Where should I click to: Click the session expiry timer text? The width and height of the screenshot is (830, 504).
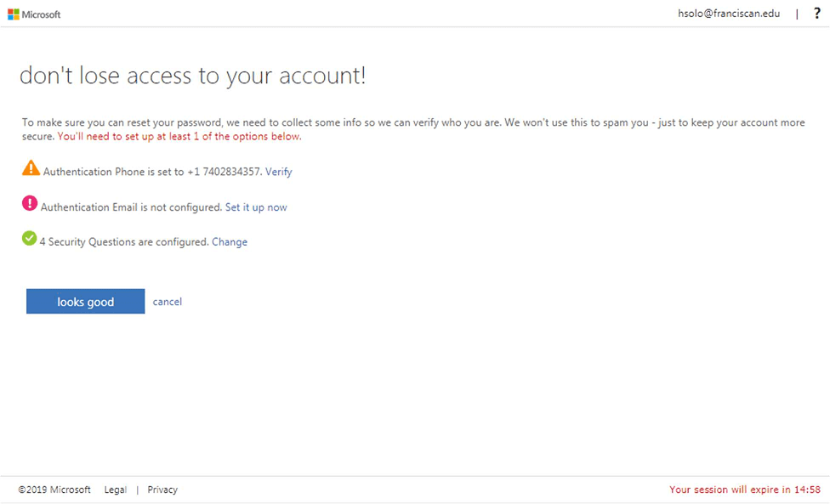pyautogui.click(x=745, y=490)
